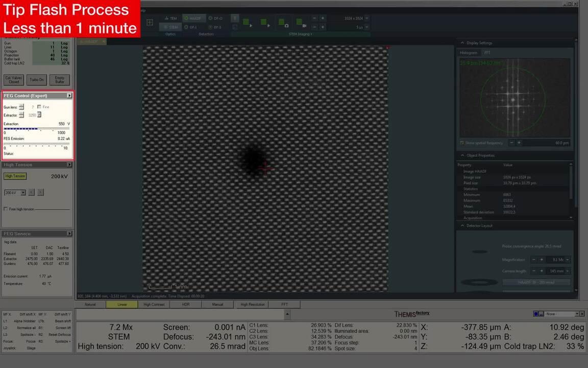Click the first green scan play icon
Screen dimensions: 588x368
pyautogui.click(x=247, y=22)
